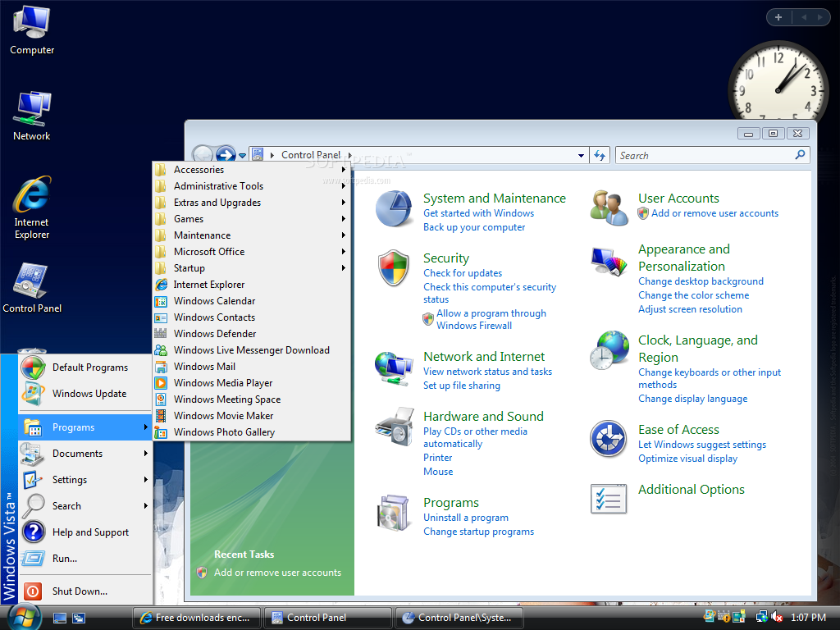Open the Network desktop icon

[x=32, y=116]
